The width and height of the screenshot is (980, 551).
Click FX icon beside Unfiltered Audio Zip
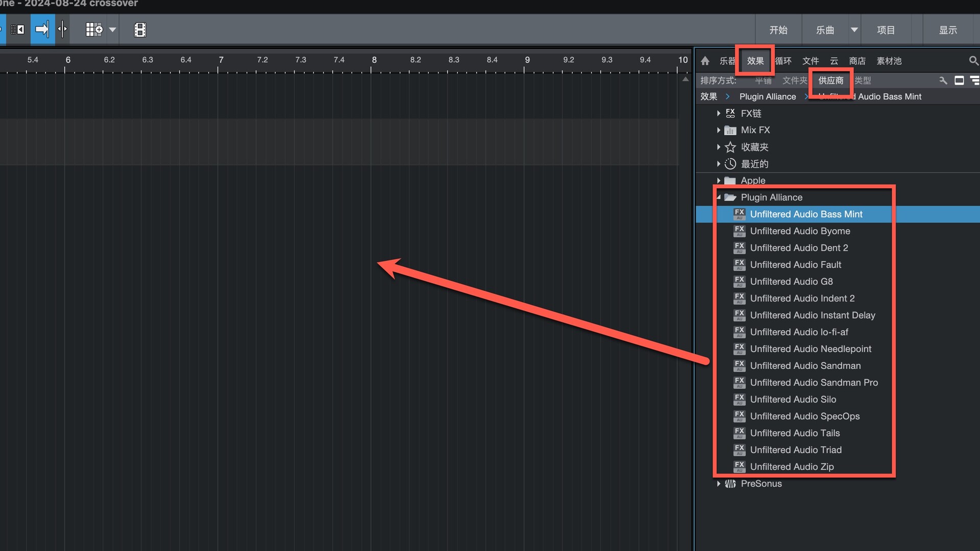click(x=740, y=466)
